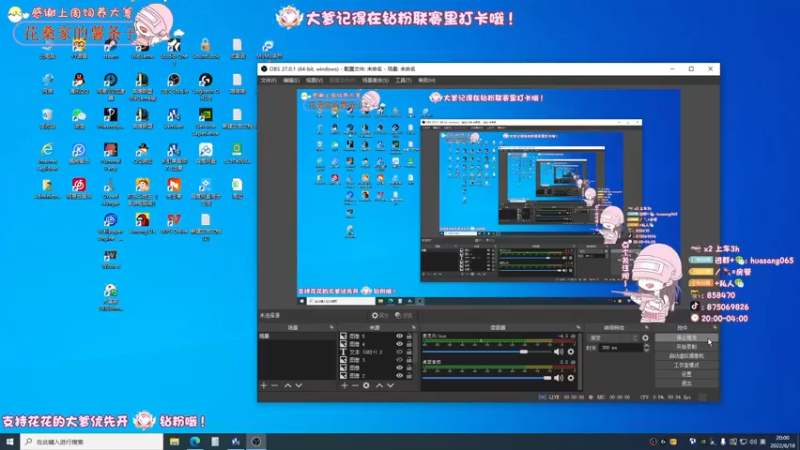Open the NetEase Cloud Music desktop shortcut

click(79, 188)
